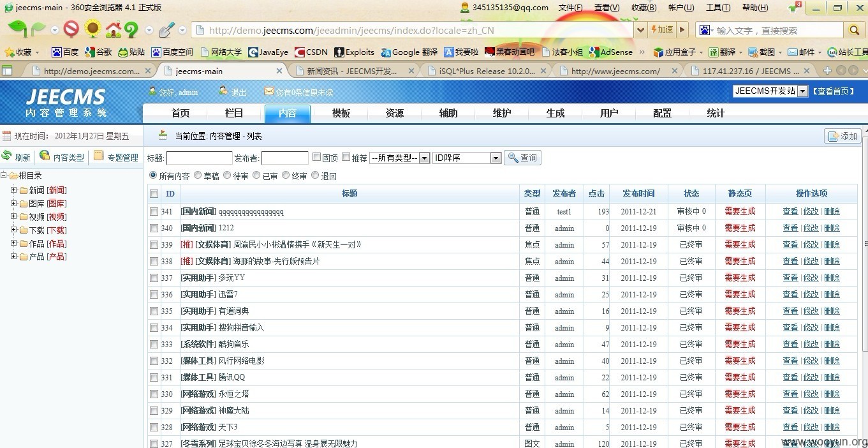This screenshot has width=868, height=448.
Task: Click the browser stop loading icon
Action: [x=71, y=29]
